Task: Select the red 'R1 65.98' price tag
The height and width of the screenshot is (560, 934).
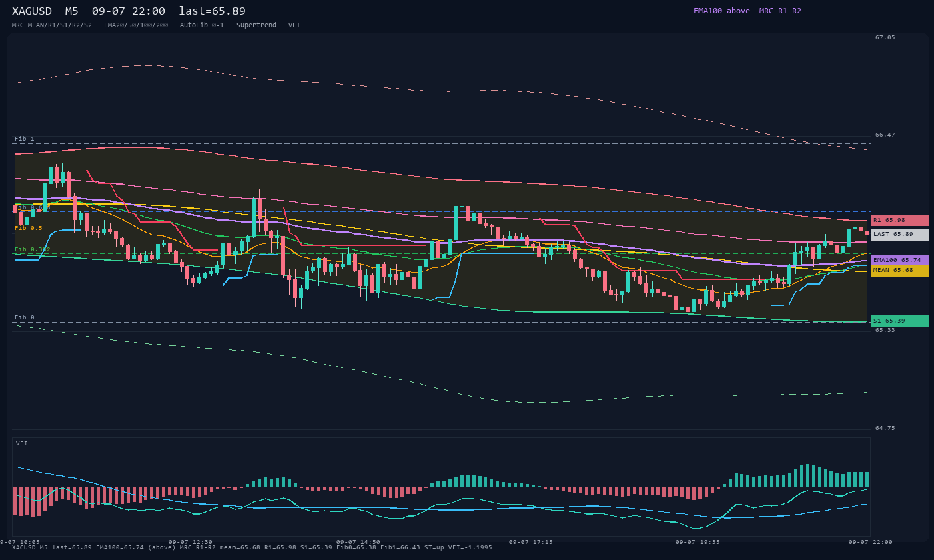Action: click(x=900, y=220)
